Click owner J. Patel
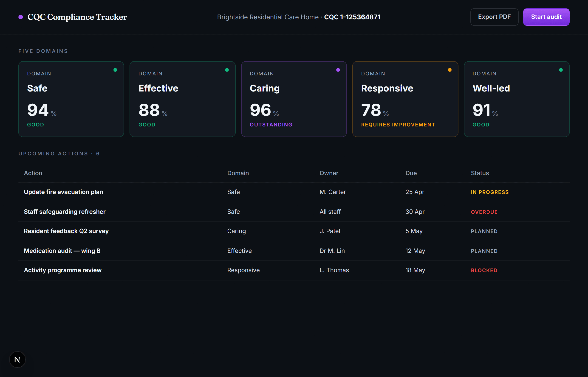This screenshot has height=377, width=588. pos(330,231)
